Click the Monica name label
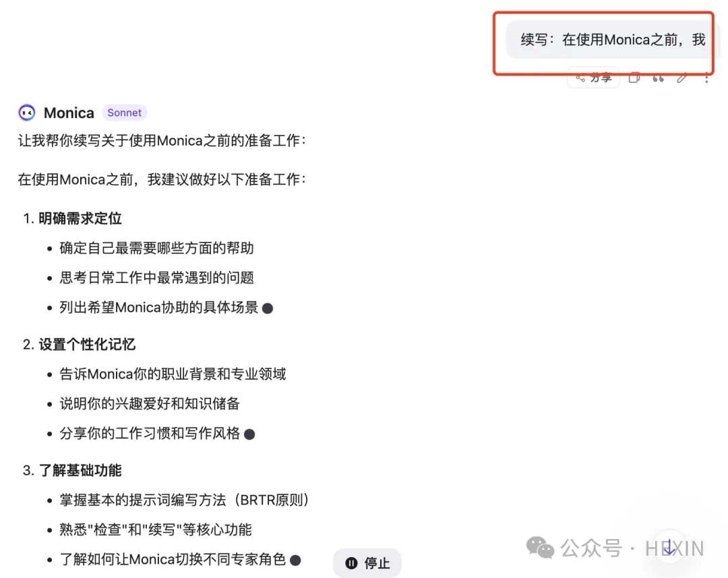Screen dimensions: 728x578 pyautogui.click(x=69, y=113)
